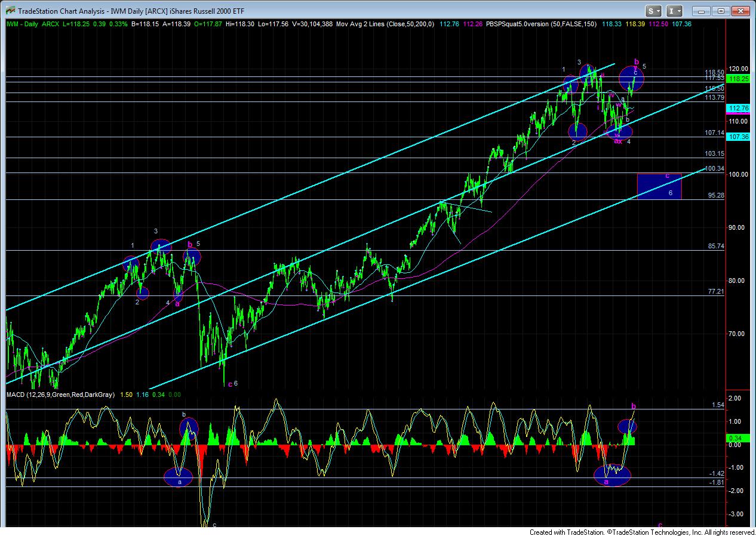
Task: Click the '-3.00' MACD axis label
Action: pyautogui.click(x=737, y=514)
